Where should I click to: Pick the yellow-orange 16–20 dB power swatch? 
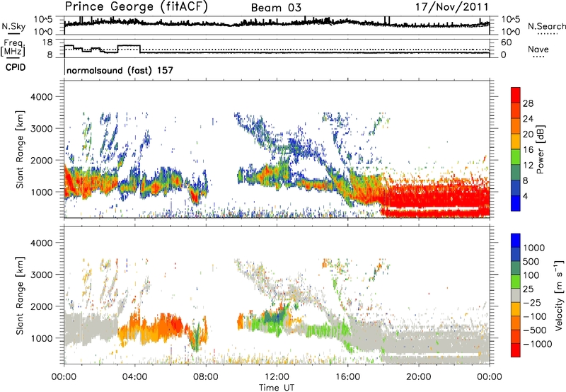[x=516, y=142]
